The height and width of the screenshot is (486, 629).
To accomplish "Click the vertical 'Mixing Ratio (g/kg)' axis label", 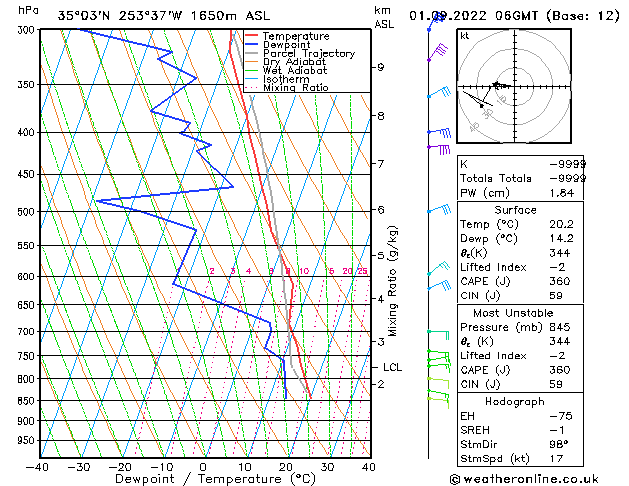I will [x=392, y=281].
